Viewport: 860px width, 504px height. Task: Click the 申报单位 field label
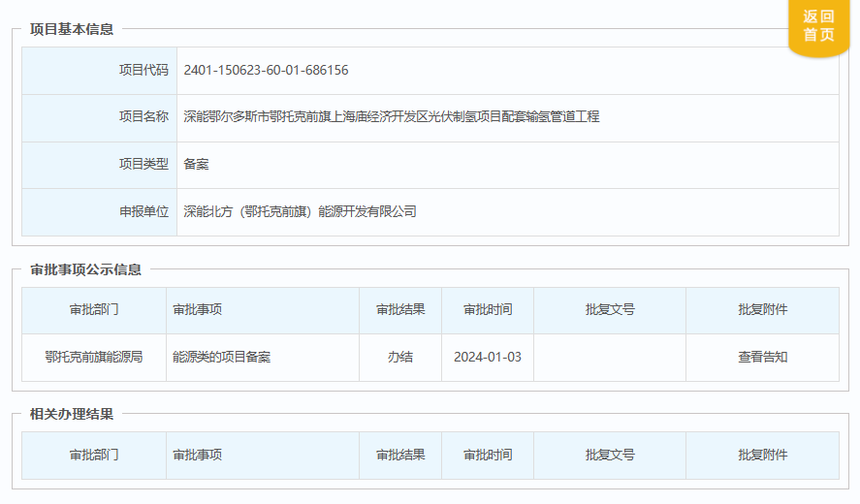[143, 211]
